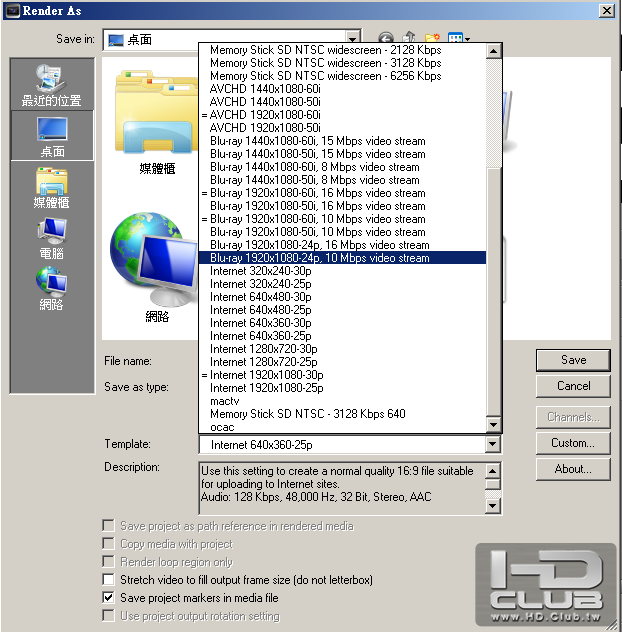622x632 pixels.
Task: Uncheck Save project markers in media file
Action: point(108,597)
